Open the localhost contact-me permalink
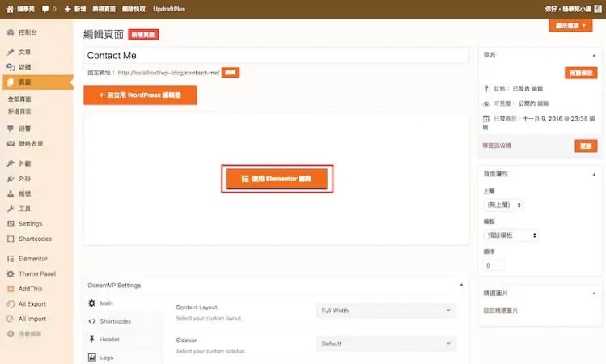 168,73
